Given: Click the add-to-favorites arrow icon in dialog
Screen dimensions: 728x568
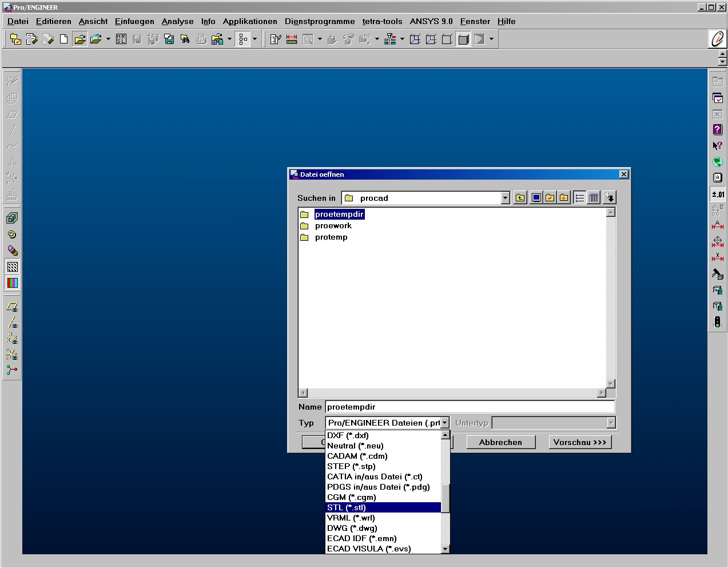Looking at the screenshot, I should [x=610, y=198].
